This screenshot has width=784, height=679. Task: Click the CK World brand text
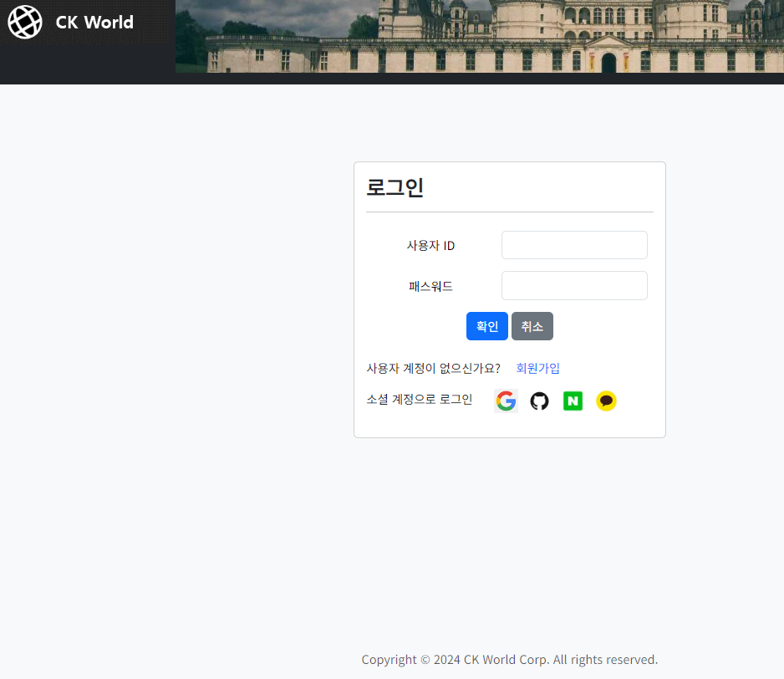click(94, 22)
